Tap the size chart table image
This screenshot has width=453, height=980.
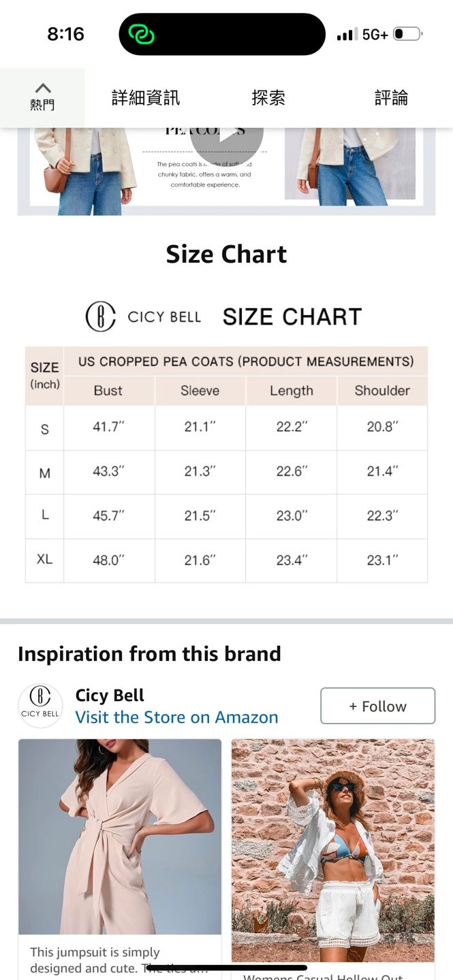(x=226, y=465)
